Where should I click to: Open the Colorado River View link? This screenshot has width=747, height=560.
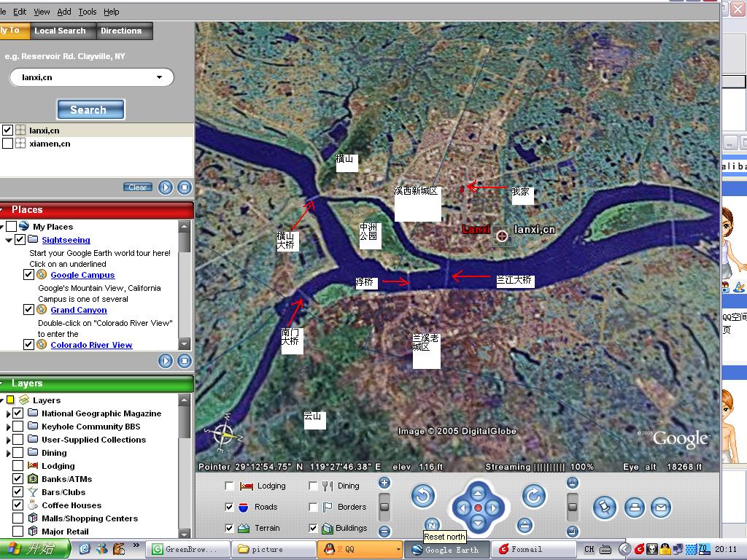coord(91,345)
